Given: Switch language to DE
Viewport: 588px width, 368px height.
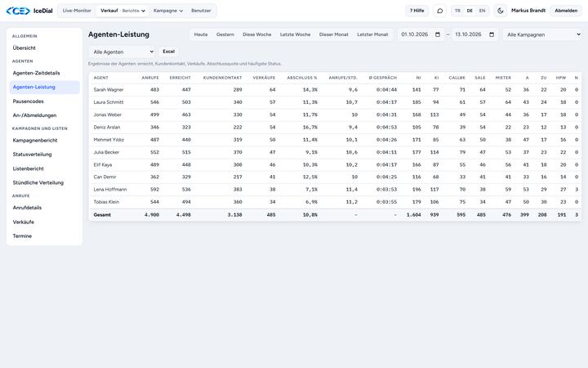Looking at the screenshot, I should [470, 11].
